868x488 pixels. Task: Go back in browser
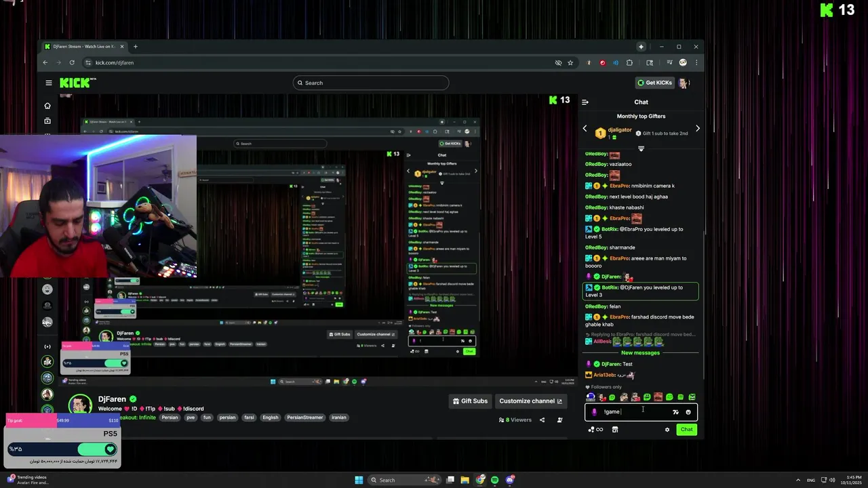[45, 62]
